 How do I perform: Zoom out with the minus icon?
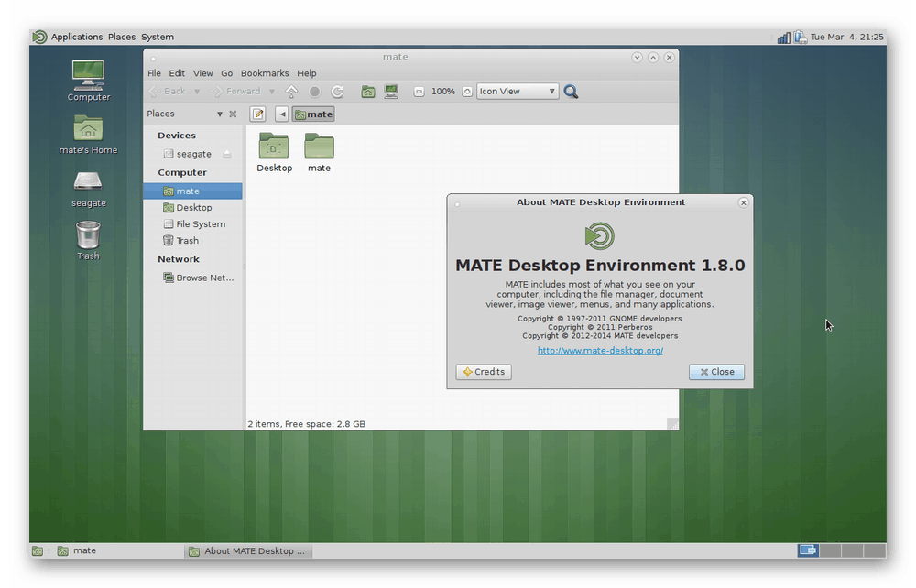coord(419,92)
